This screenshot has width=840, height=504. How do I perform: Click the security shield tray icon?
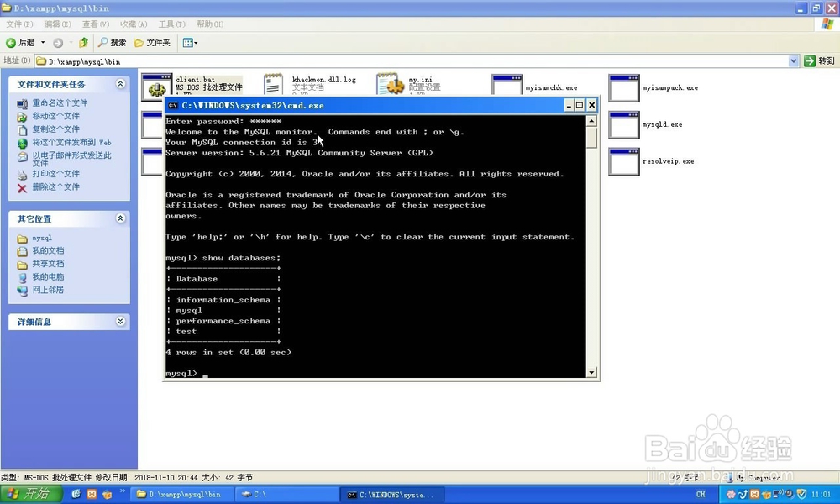(x=801, y=494)
